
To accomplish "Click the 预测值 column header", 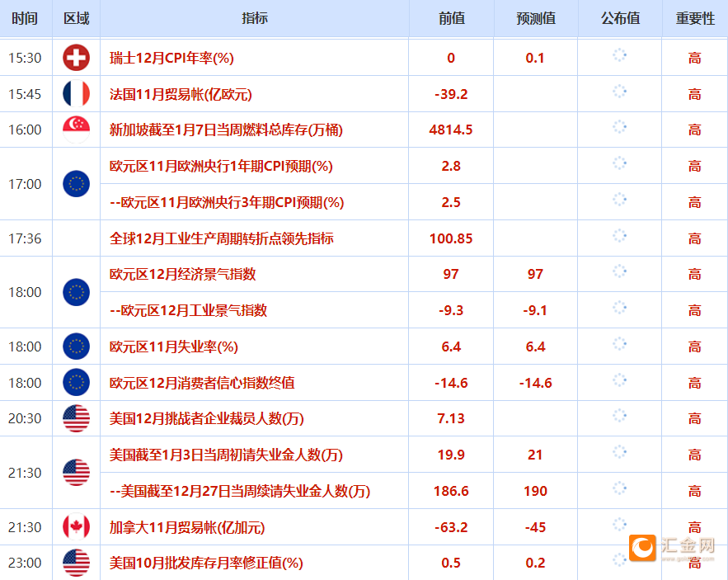I will (x=534, y=18).
